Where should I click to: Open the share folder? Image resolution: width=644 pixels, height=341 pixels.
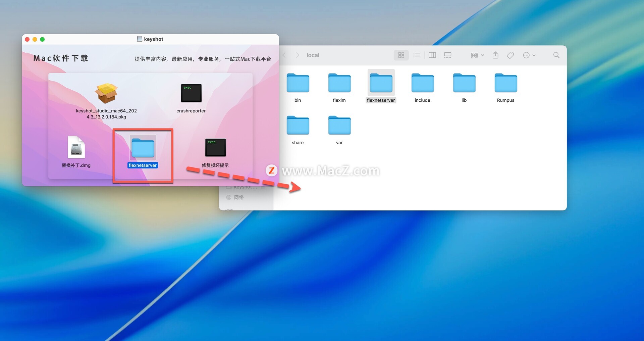point(298,125)
